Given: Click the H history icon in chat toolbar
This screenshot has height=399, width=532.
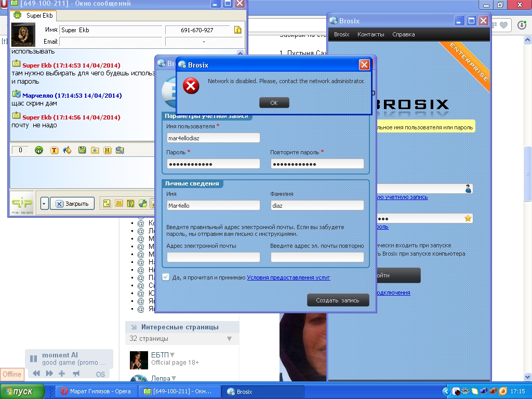Looking at the screenshot, I should 108,150.
